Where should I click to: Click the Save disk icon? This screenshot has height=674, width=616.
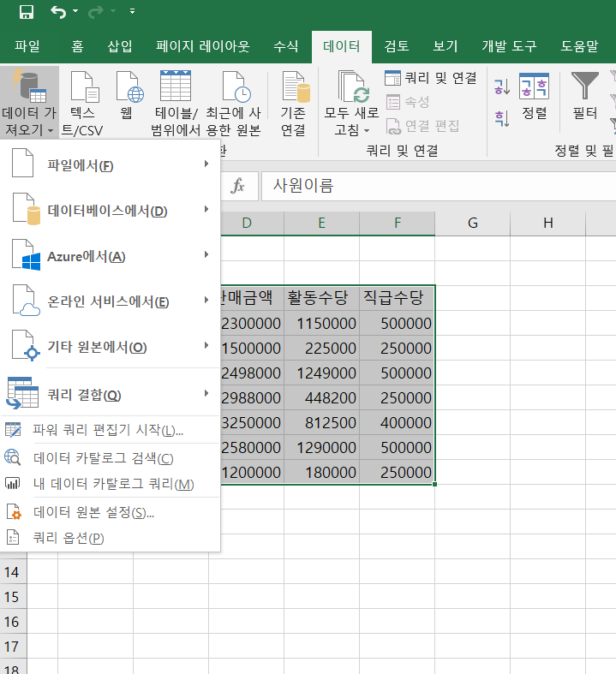[27, 12]
